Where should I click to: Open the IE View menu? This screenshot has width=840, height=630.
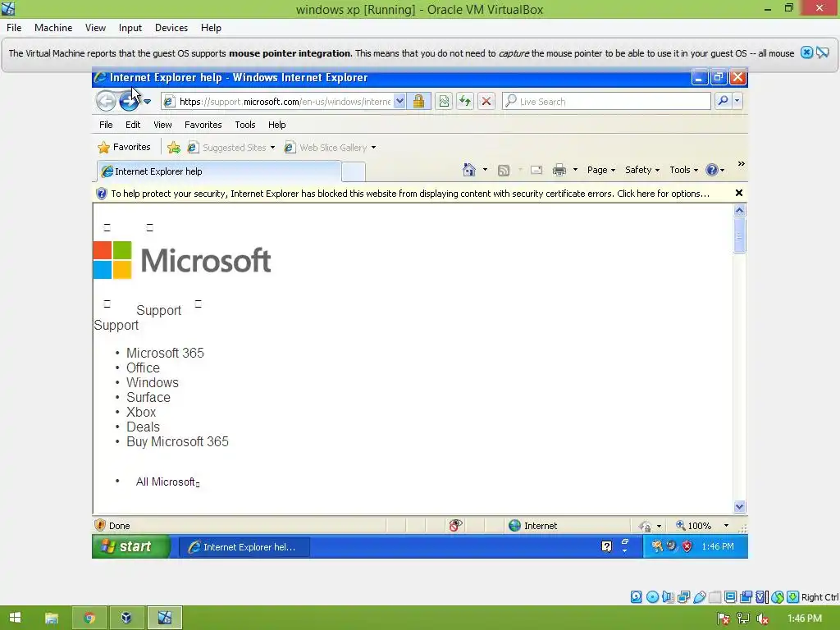click(162, 125)
